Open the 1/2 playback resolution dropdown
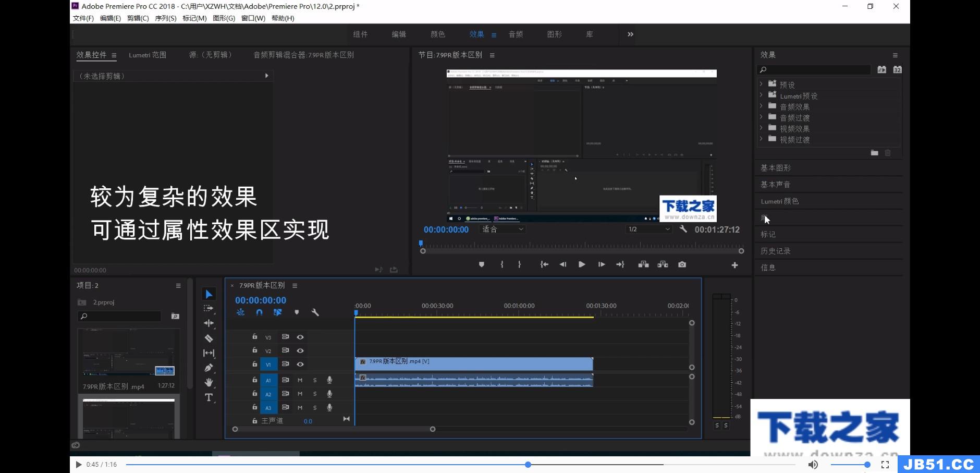Screen dimensions: 980x473 tap(649, 229)
